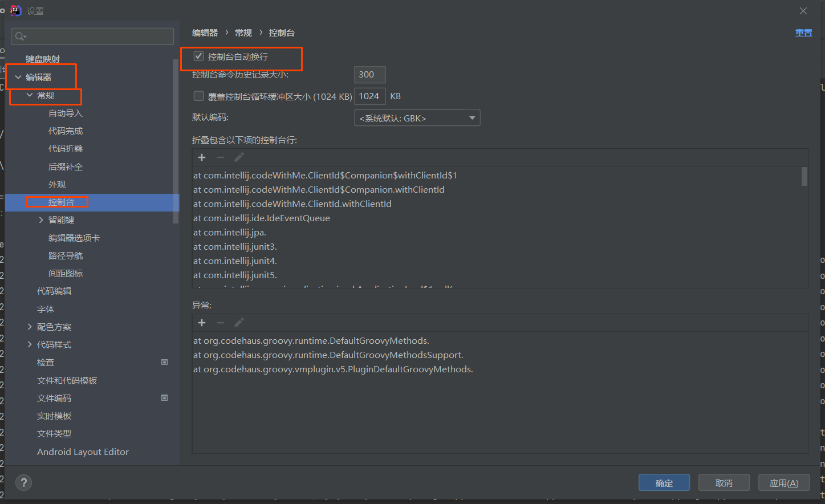Edit the selected folding console line pattern
This screenshot has height=504, width=825.
coord(239,157)
